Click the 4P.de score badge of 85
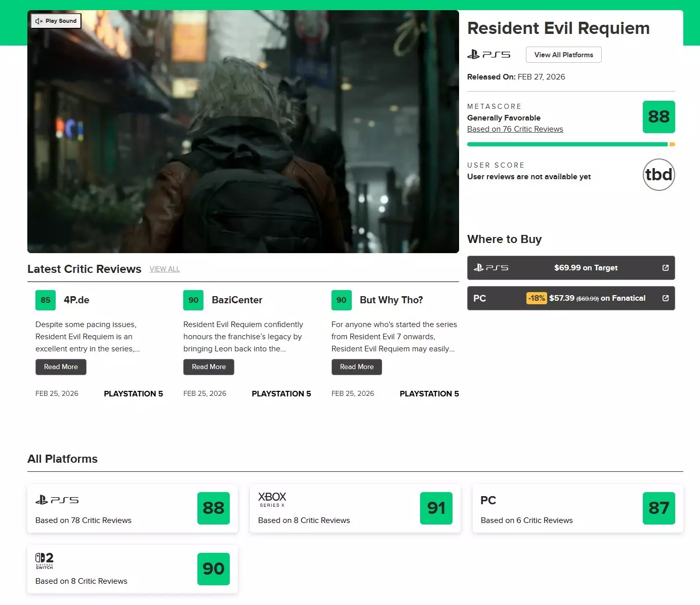Screen dimensions: 700x605 46,300
